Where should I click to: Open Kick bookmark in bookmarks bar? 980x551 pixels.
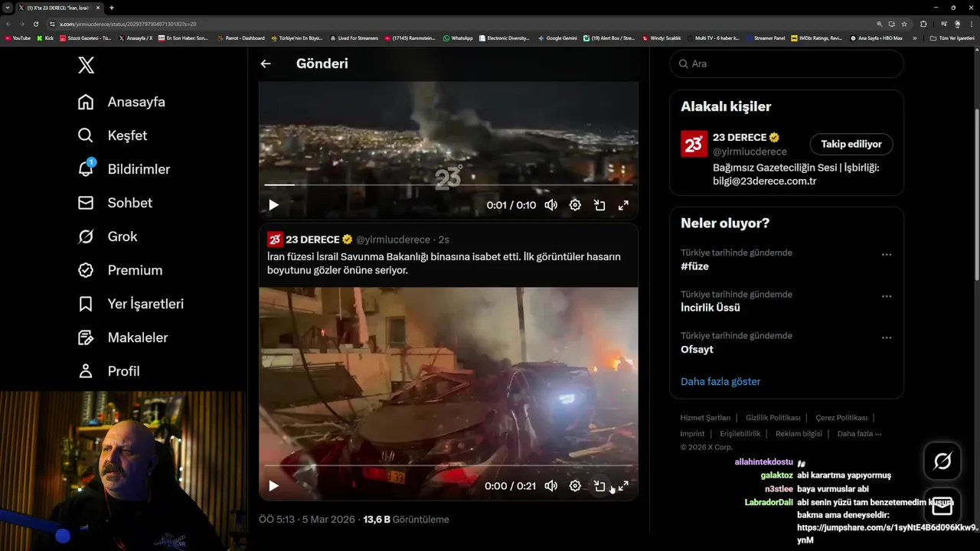coord(45,37)
